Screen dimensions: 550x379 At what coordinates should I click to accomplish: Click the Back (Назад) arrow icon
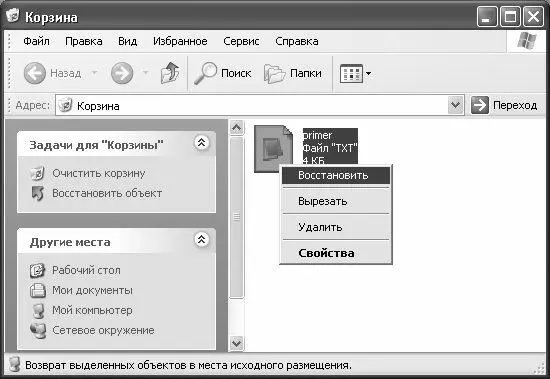point(35,73)
